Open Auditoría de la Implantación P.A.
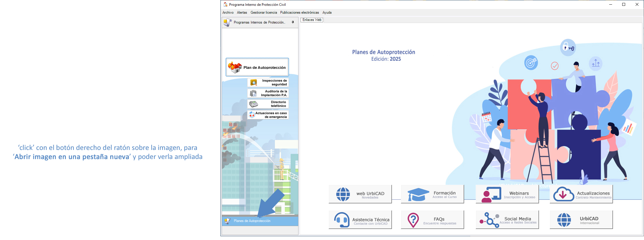This screenshot has width=644, height=240. 268,93
